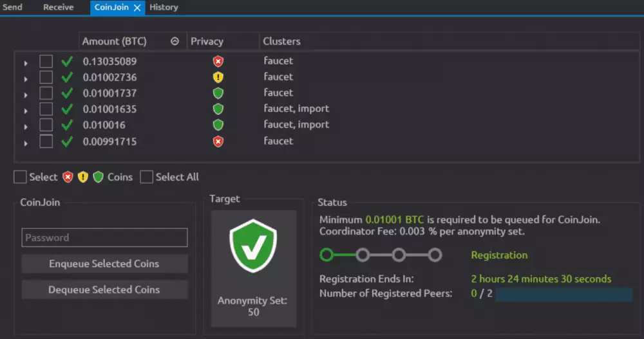Viewport: 644px width, 339px height.
Task: Switch to the Receive tab
Action: coord(59,7)
